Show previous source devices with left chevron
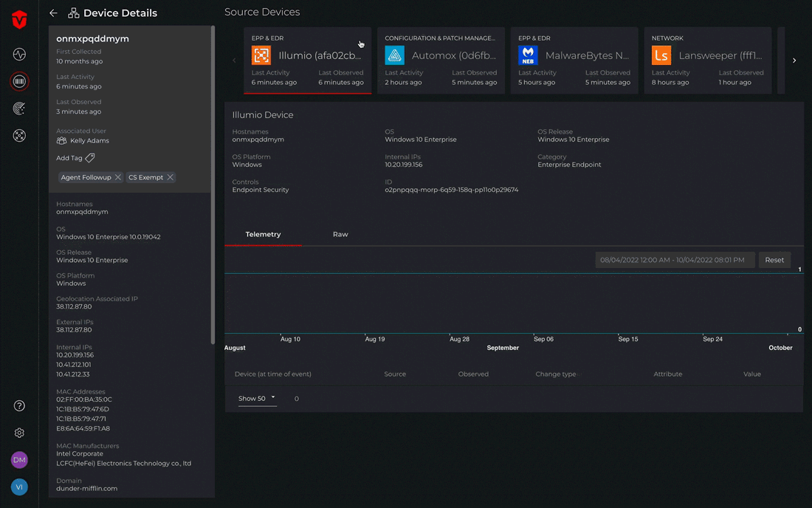This screenshot has height=508, width=812. tap(234, 61)
